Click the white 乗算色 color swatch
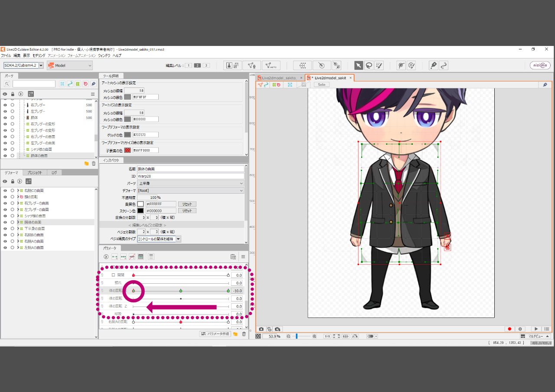The width and height of the screenshot is (555, 392). [x=140, y=204]
